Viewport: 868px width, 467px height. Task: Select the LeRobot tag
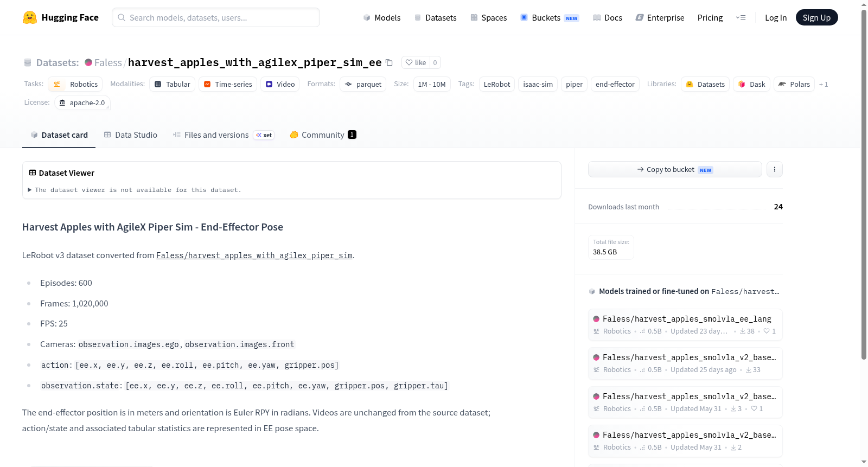click(497, 84)
